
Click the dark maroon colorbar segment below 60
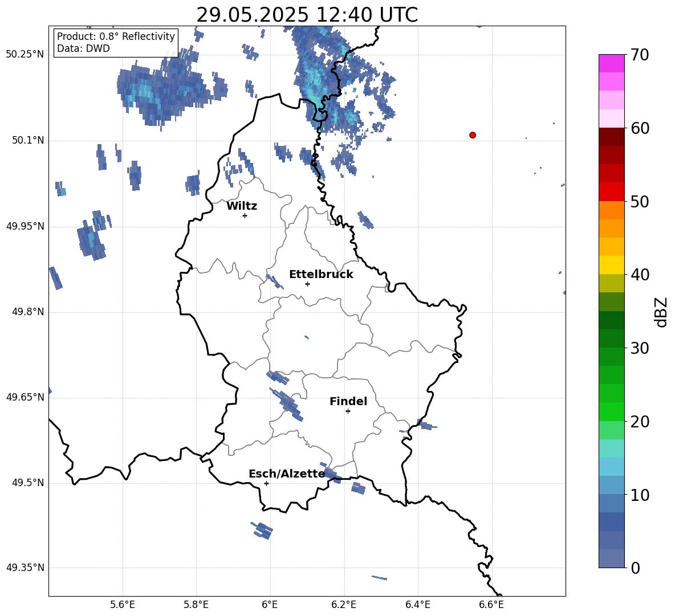pyautogui.click(x=612, y=137)
